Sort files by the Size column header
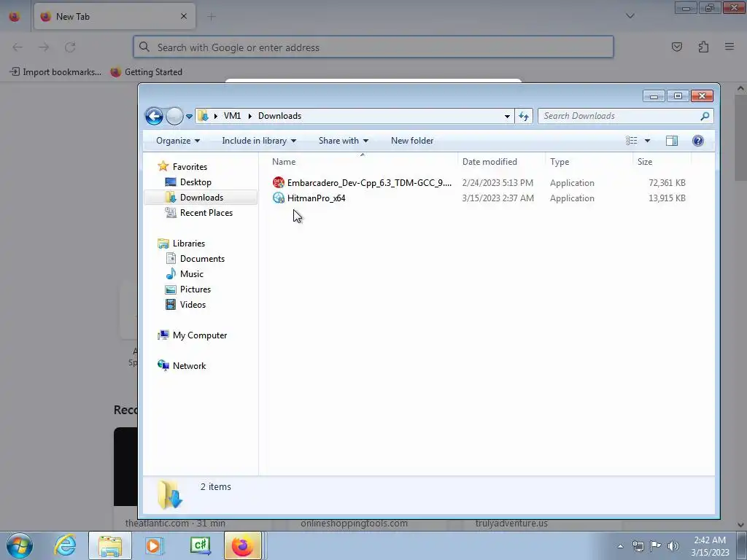 (662, 161)
